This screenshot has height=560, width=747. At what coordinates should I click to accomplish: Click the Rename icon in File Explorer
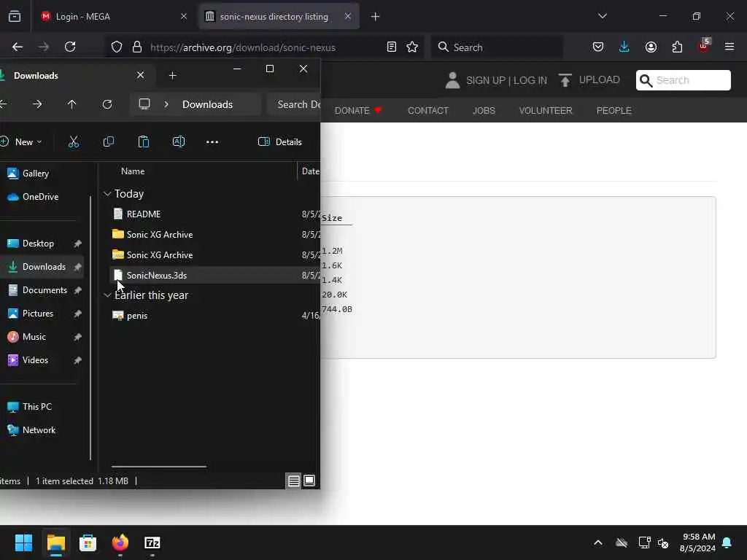[179, 142]
